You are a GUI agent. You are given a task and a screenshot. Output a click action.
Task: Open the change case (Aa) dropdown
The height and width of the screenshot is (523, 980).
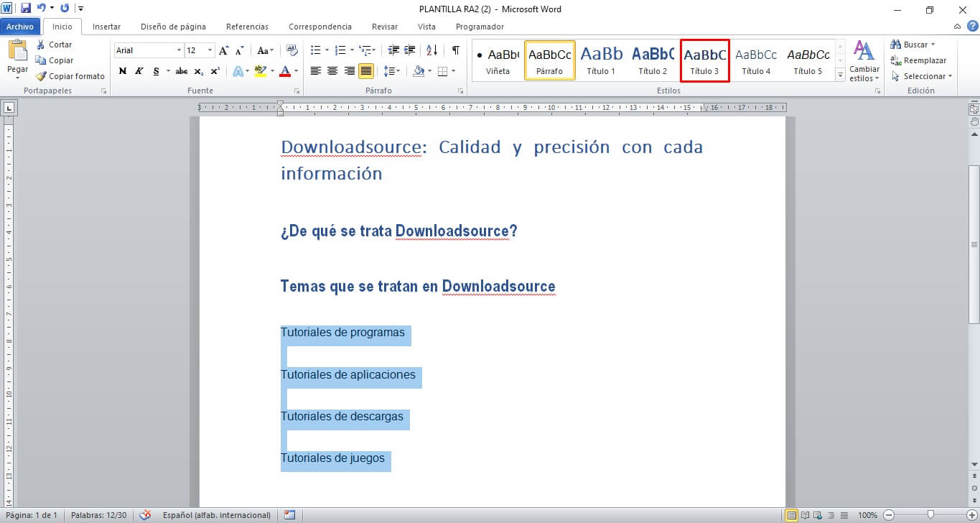pyautogui.click(x=265, y=50)
